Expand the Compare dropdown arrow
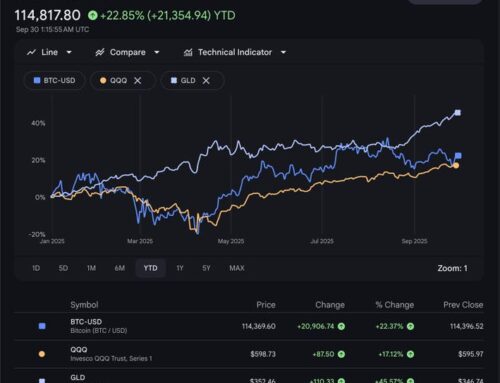500x383 pixels. point(157,52)
